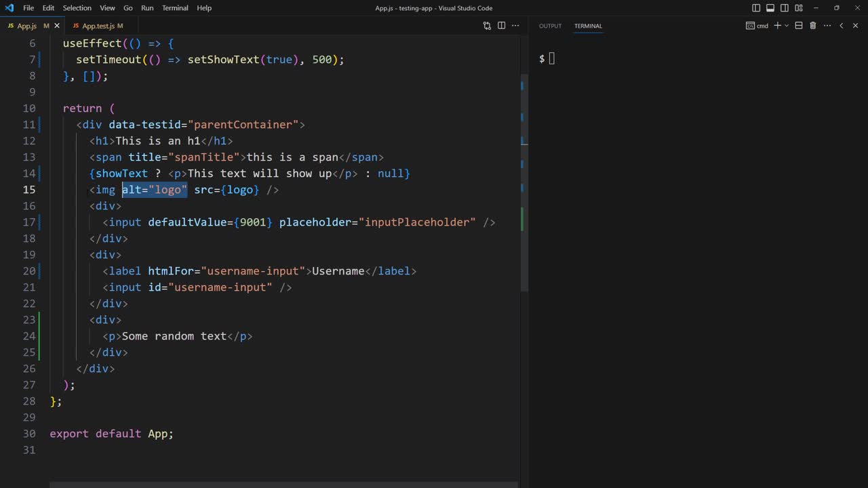Screen dimensions: 868x488
Task: Open terminal panel more actions menu
Action: (x=827, y=26)
